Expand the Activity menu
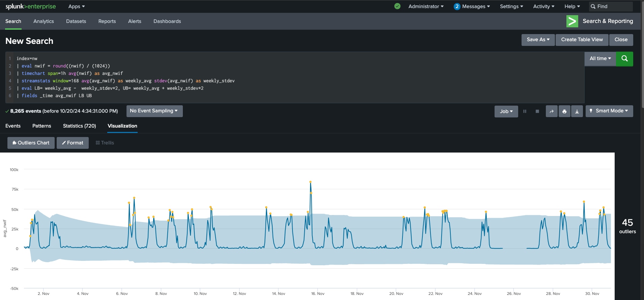Viewport: 644px width, 300px height. pos(543,6)
